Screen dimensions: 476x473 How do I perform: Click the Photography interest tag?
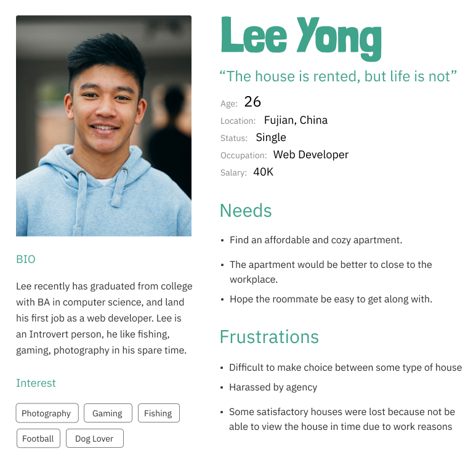pyautogui.click(x=47, y=413)
